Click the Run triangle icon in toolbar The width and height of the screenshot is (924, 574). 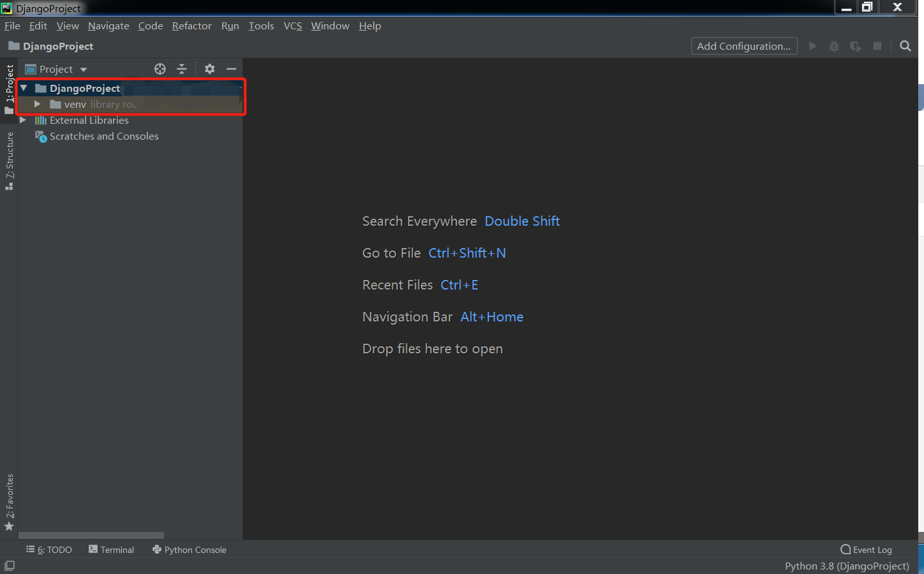tap(812, 46)
